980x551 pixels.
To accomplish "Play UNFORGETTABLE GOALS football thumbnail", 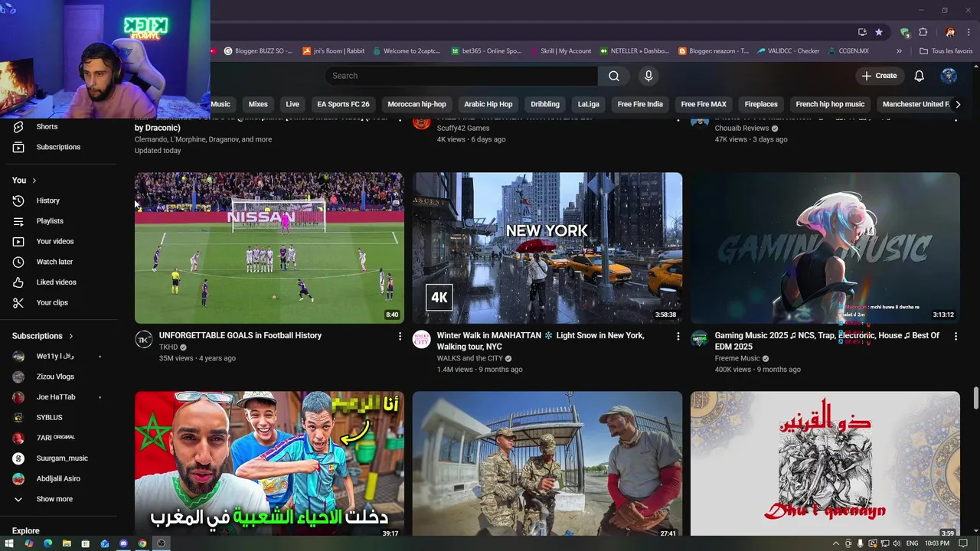I will 269,248.
